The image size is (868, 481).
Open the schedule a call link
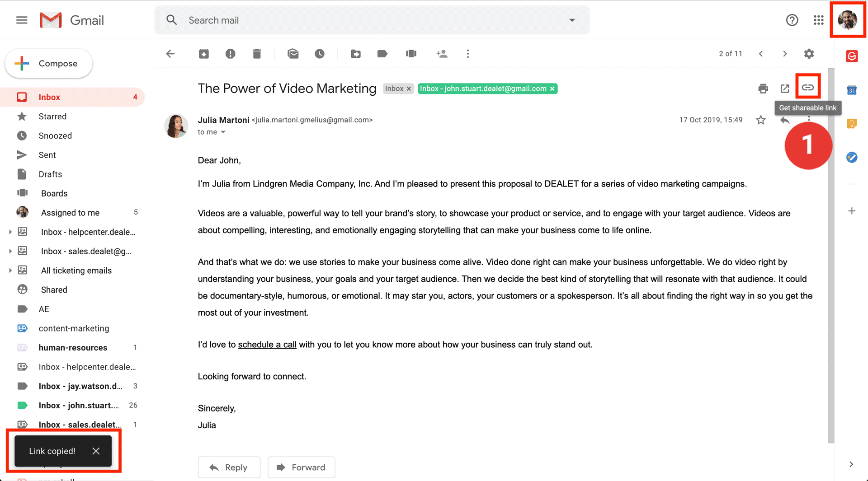click(267, 345)
